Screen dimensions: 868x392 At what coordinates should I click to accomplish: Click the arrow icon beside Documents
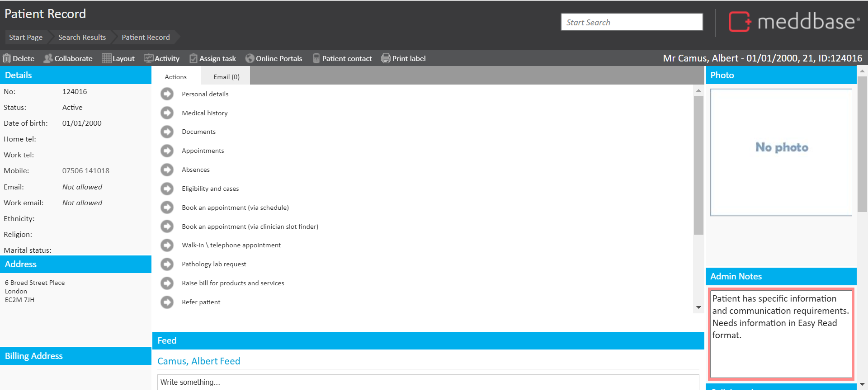(167, 132)
